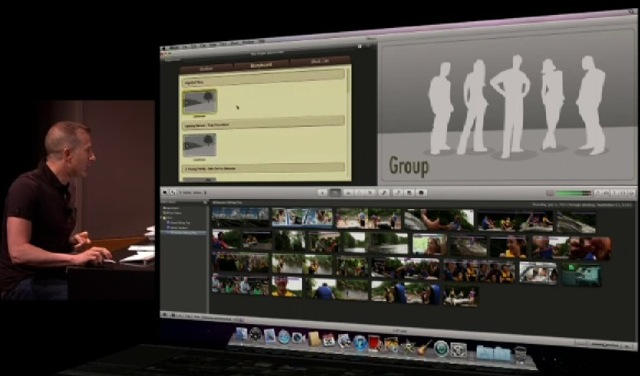The width and height of the screenshot is (640, 376).
Task: Open the keyword tool with diagonal icon
Action: [x=384, y=193]
